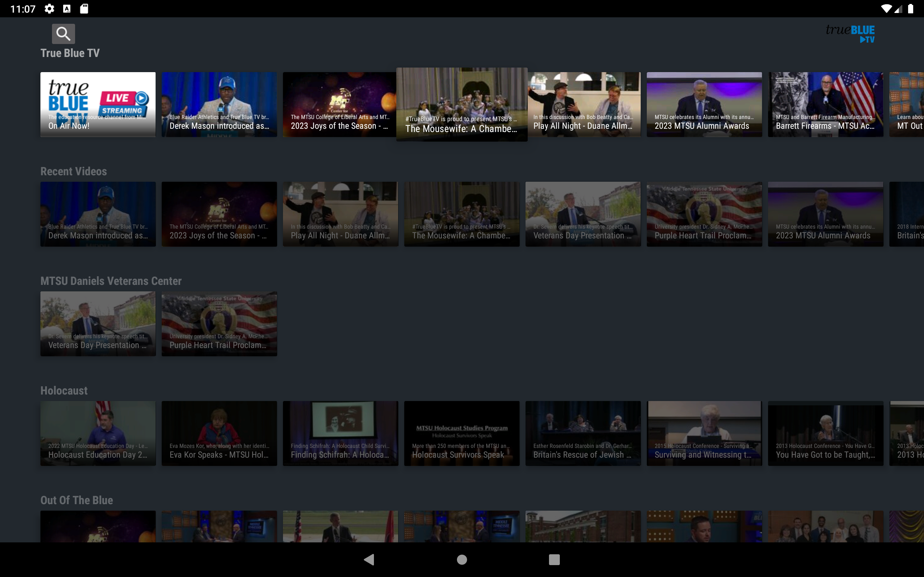Open the On Air Now! live stream

coord(98,104)
